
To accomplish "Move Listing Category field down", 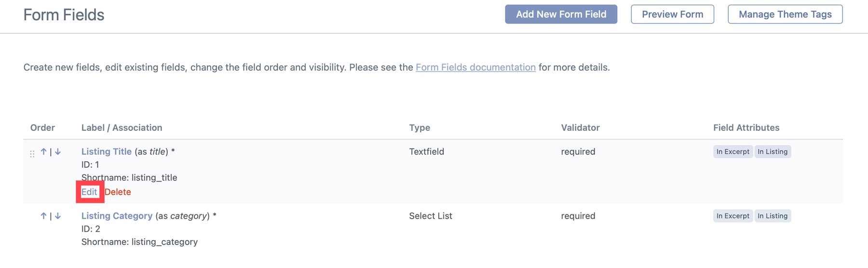I will coord(58,216).
